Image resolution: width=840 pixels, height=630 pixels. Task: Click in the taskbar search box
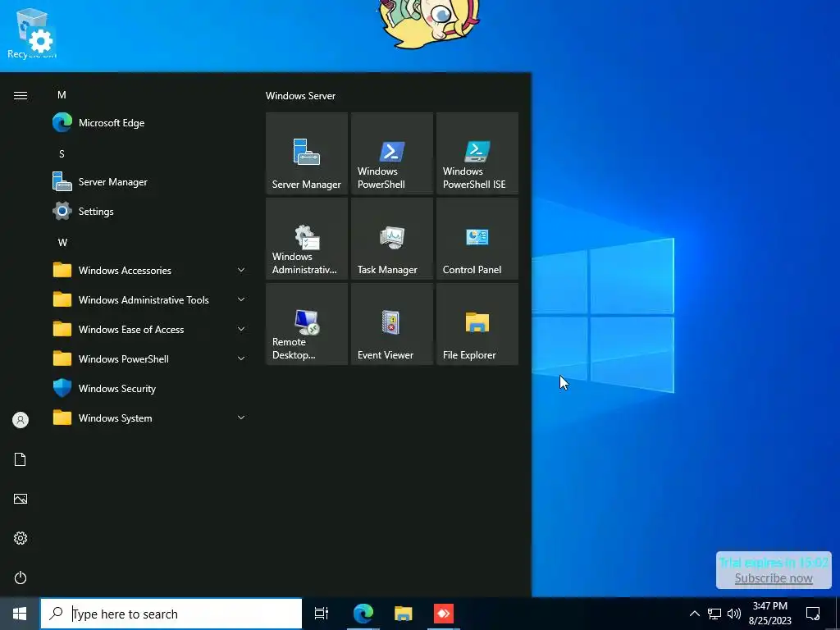171,614
